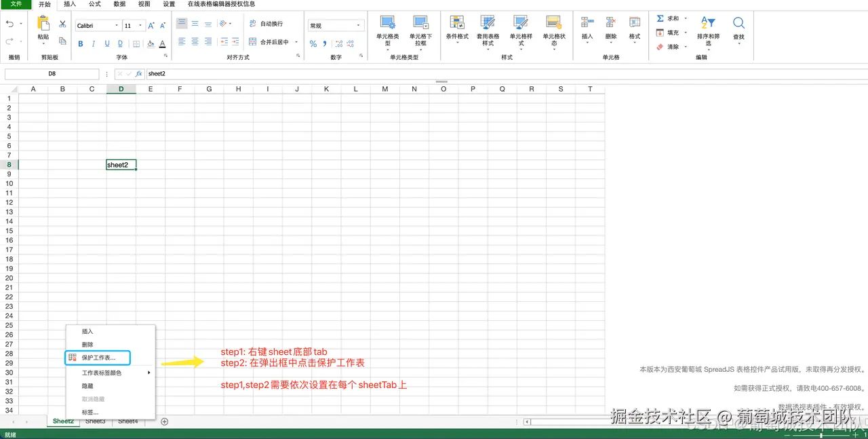The image size is (868, 439).
Task: Click the percent style icon
Action: 313,43
